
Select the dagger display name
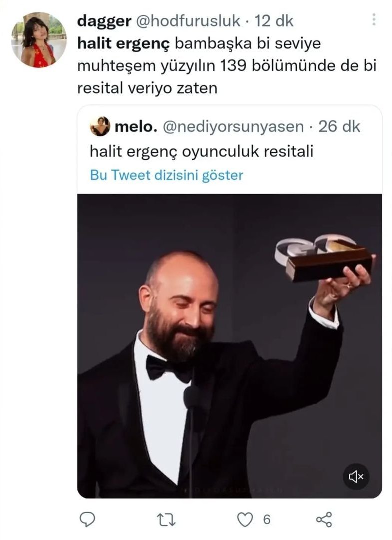[104, 21]
